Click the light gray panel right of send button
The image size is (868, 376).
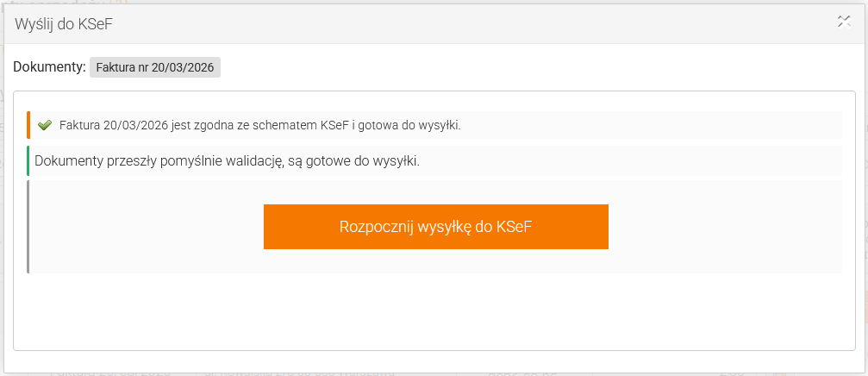724,227
